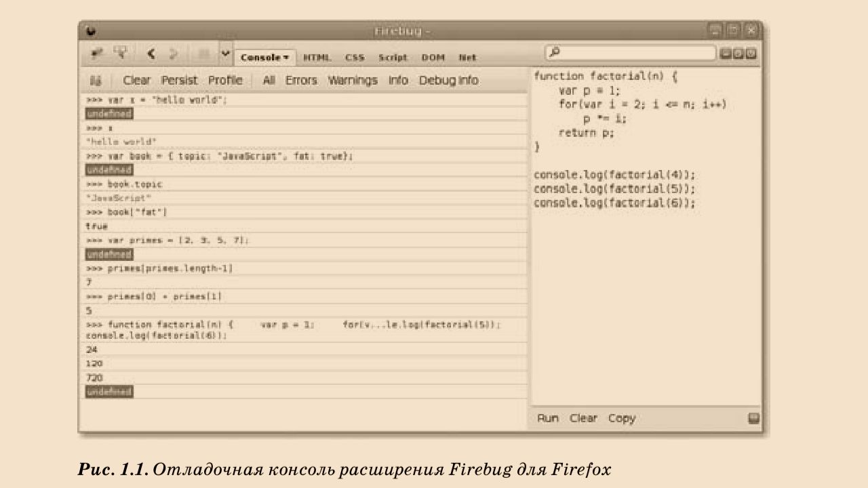868x488 pixels.
Task: Minimize the Firebug panel using the small button
Action: click(x=726, y=54)
